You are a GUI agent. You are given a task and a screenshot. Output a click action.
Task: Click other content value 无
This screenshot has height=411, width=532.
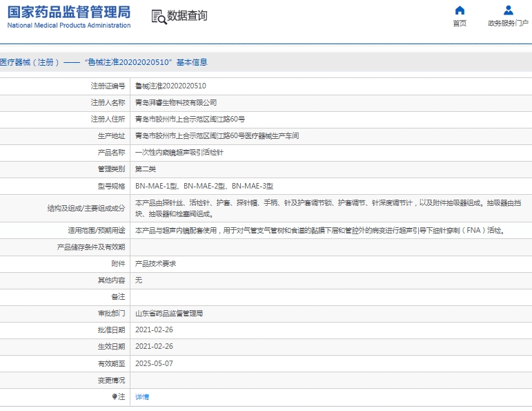139,280
